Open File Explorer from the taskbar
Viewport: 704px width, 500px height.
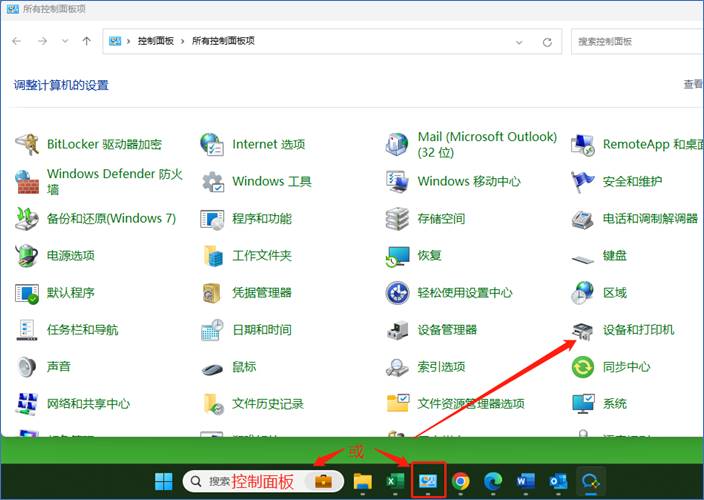(x=362, y=482)
